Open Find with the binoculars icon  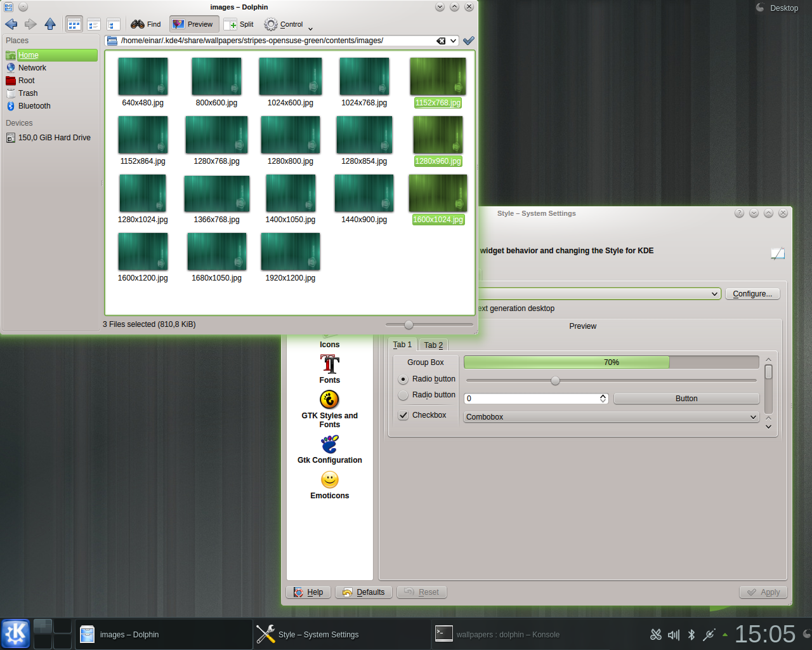146,24
